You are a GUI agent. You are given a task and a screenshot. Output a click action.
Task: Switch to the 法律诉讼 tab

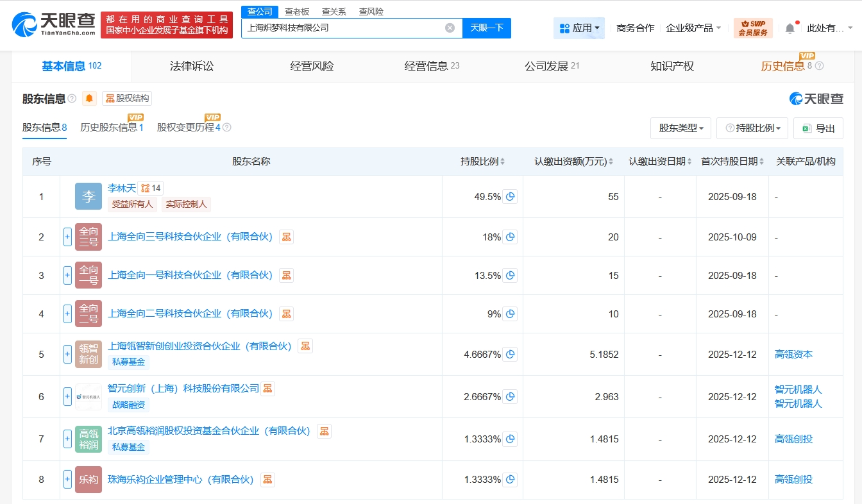pyautogui.click(x=191, y=66)
